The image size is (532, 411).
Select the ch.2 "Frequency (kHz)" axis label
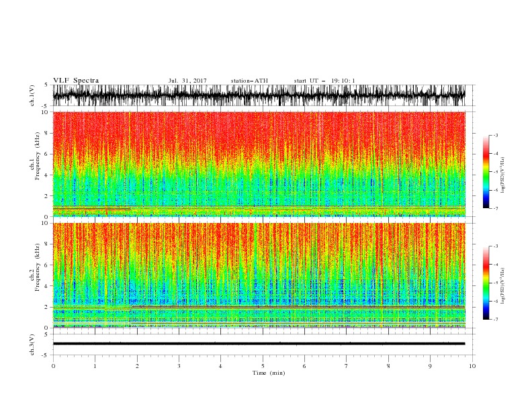point(37,267)
